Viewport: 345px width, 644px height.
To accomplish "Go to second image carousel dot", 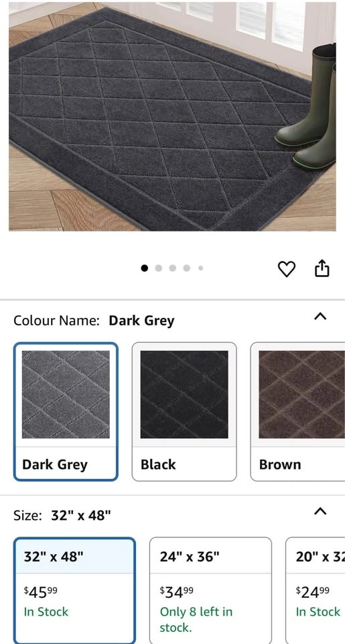I will point(158,268).
